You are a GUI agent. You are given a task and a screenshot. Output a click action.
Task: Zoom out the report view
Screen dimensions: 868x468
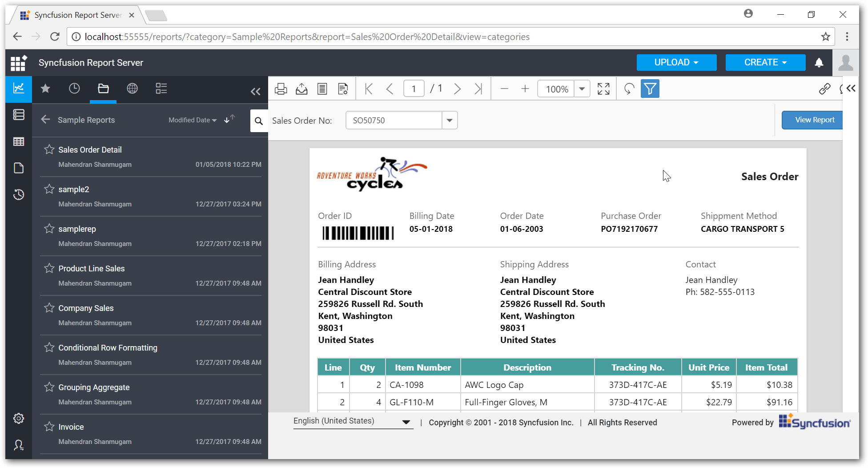[504, 89]
